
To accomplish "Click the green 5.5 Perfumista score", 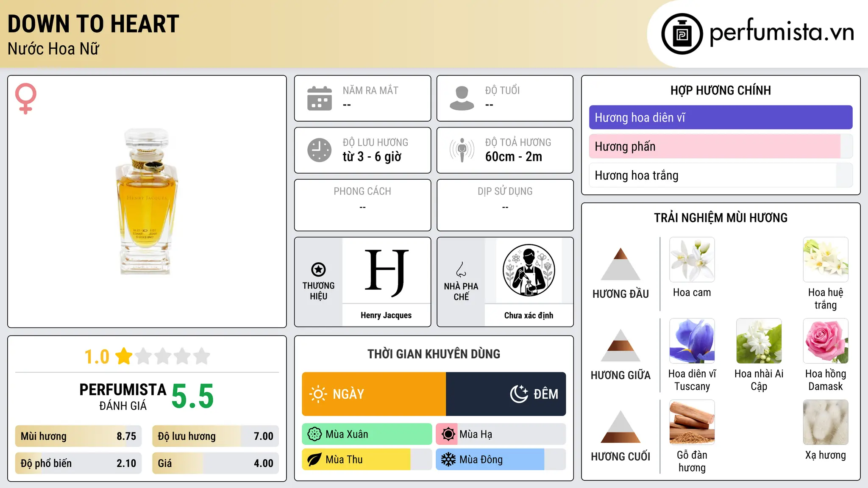I will point(192,396).
